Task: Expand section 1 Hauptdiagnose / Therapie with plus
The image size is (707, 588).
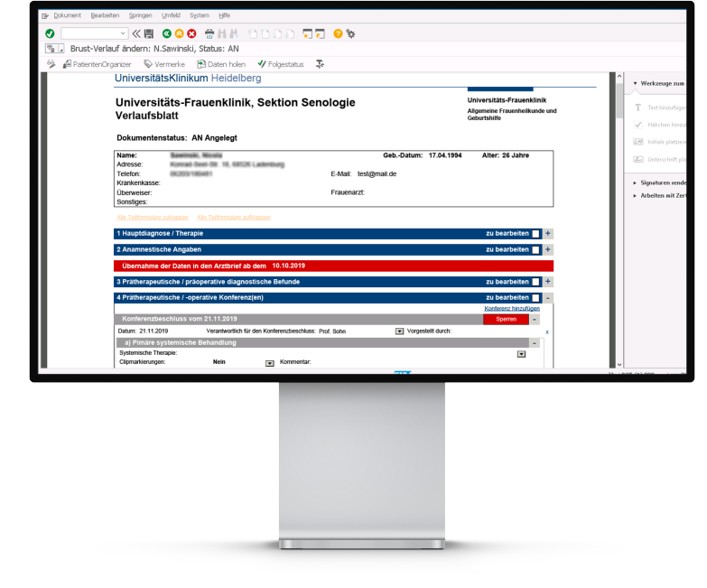Action: 548,234
